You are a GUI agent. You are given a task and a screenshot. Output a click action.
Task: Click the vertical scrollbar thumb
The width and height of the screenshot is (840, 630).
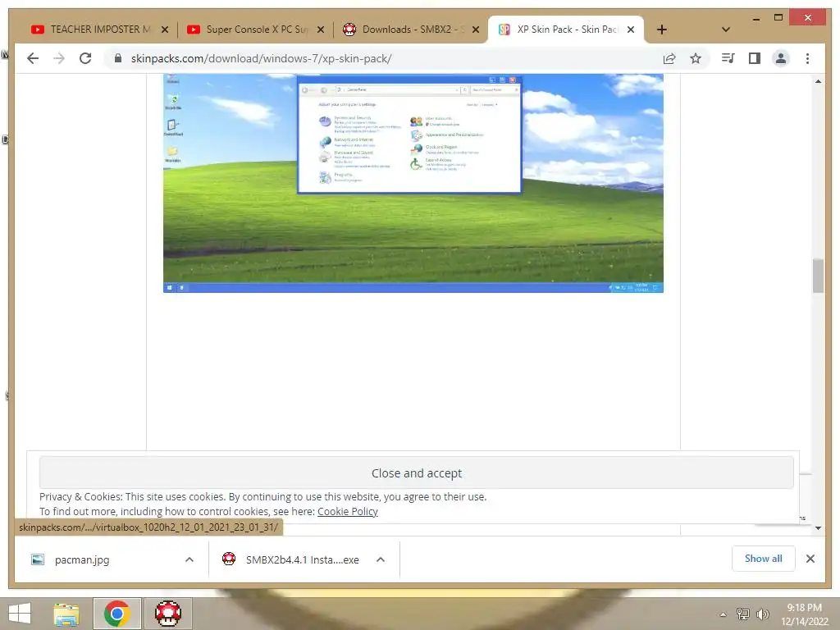tap(818, 276)
